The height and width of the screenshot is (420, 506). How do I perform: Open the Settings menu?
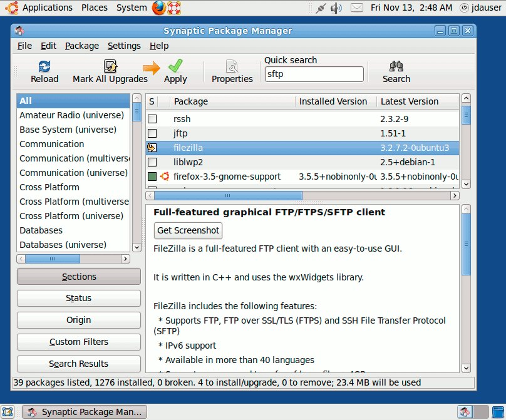click(x=124, y=45)
